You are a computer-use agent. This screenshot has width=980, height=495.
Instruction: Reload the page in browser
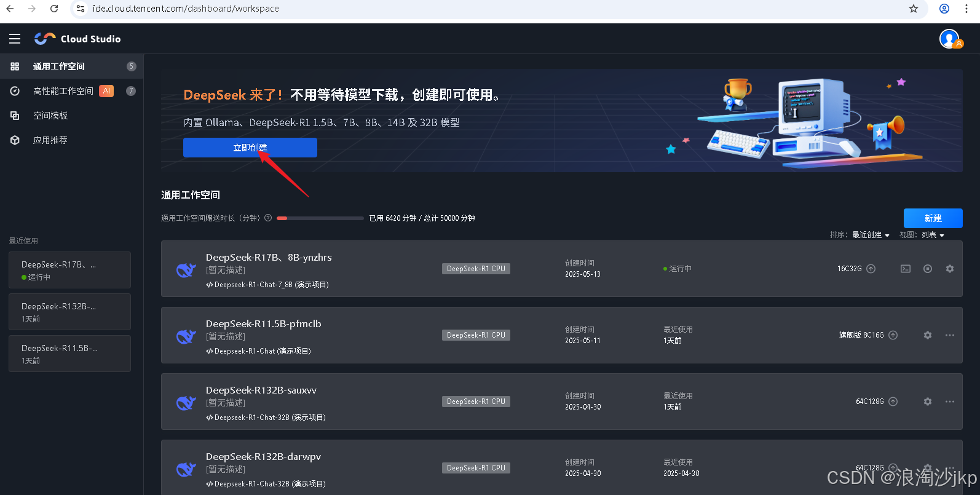[54, 9]
